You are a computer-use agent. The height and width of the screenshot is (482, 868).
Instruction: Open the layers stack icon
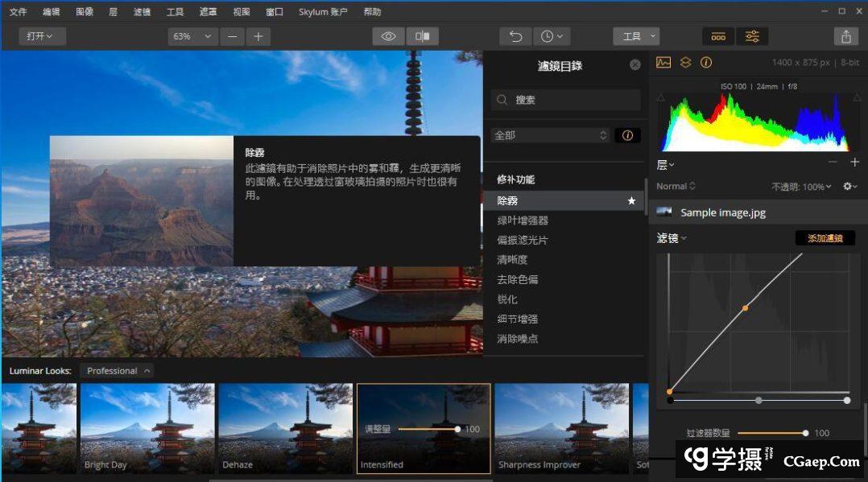[685, 63]
